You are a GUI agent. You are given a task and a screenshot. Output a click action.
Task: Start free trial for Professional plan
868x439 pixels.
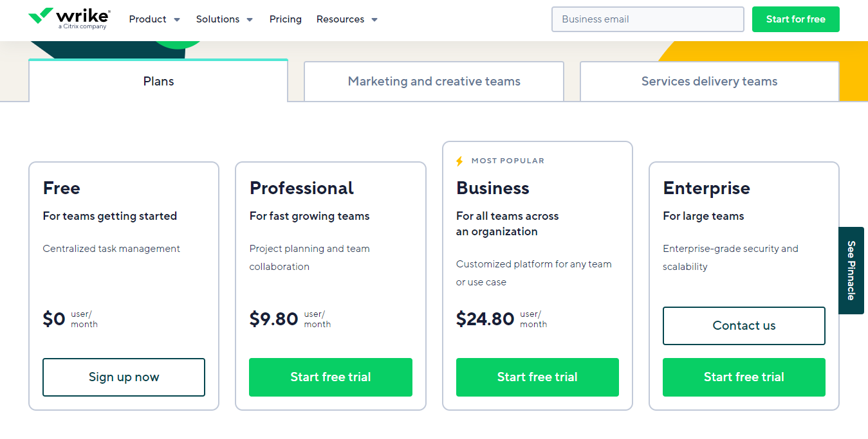(331, 377)
